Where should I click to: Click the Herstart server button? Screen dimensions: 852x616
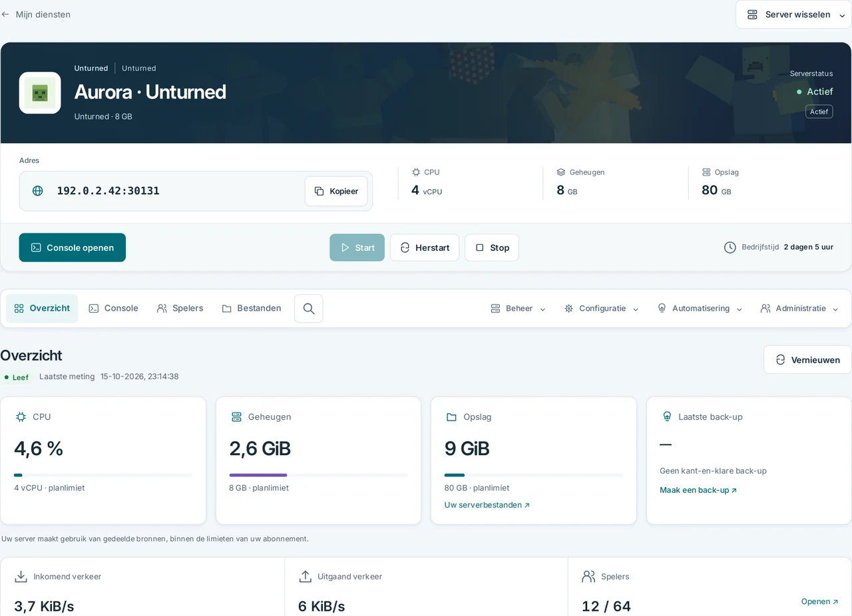(x=425, y=247)
